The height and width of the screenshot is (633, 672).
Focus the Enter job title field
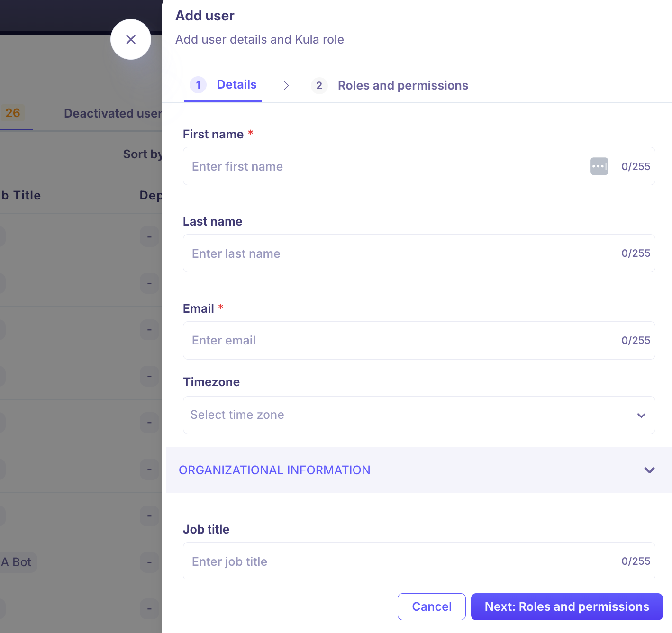pyautogui.click(x=419, y=561)
